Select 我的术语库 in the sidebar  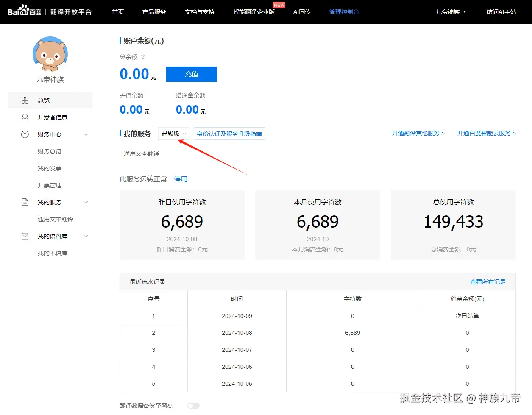(x=53, y=253)
